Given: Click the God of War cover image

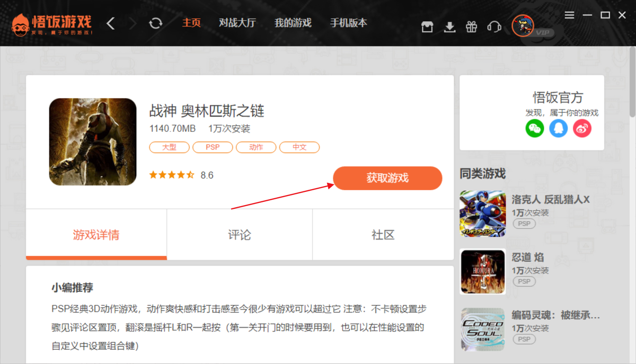Looking at the screenshot, I should coord(93,141).
